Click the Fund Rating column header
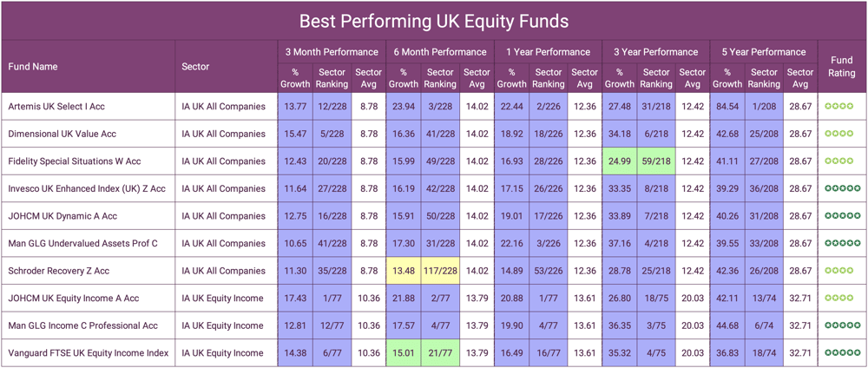 (841, 67)
